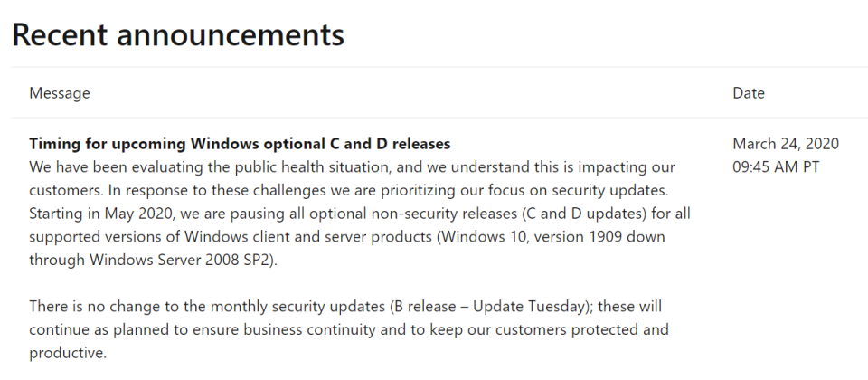Click the words "Update Tuesday"
Image resolution: width=868 pixels, height=380 pixels.
529,307
